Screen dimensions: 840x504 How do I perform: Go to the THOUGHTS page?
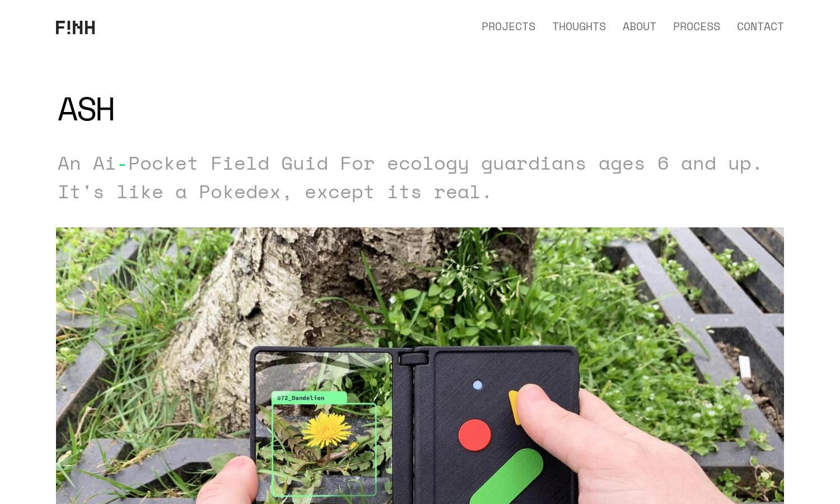pos(579,27)
